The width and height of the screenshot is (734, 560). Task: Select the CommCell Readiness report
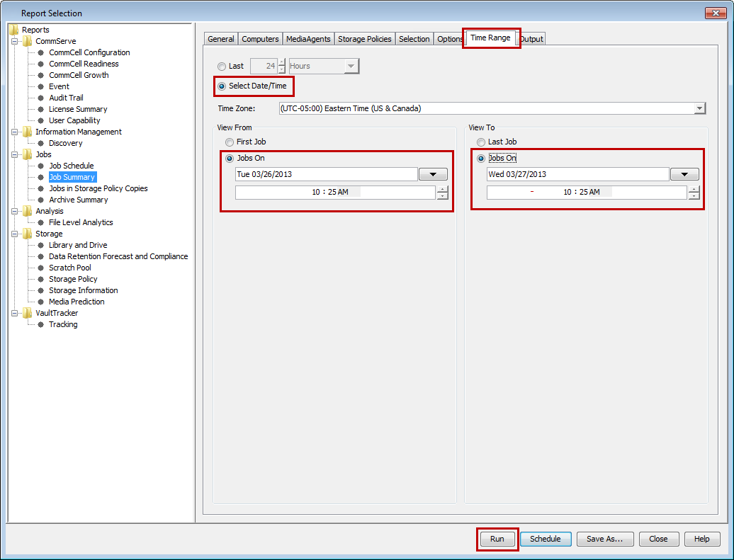84,64
